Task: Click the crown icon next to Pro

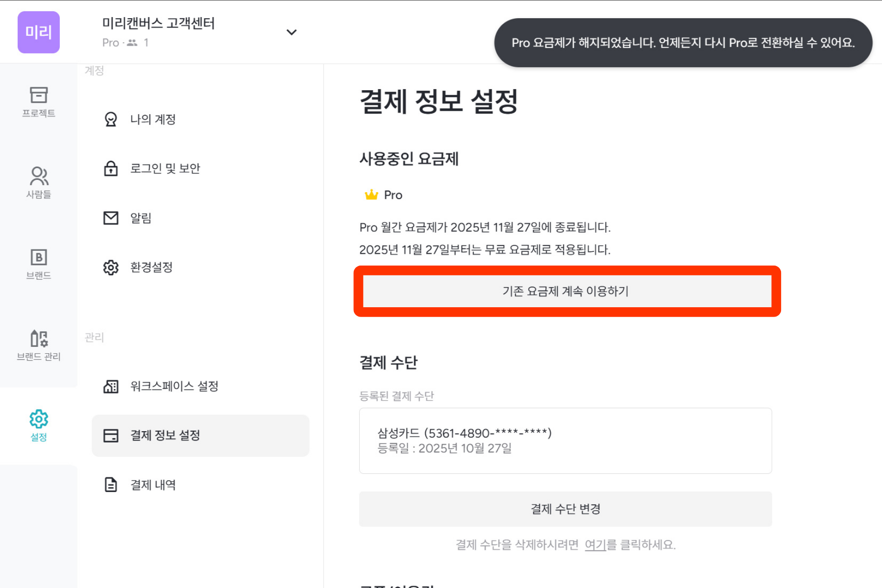Action: click(x=371, y=195)
